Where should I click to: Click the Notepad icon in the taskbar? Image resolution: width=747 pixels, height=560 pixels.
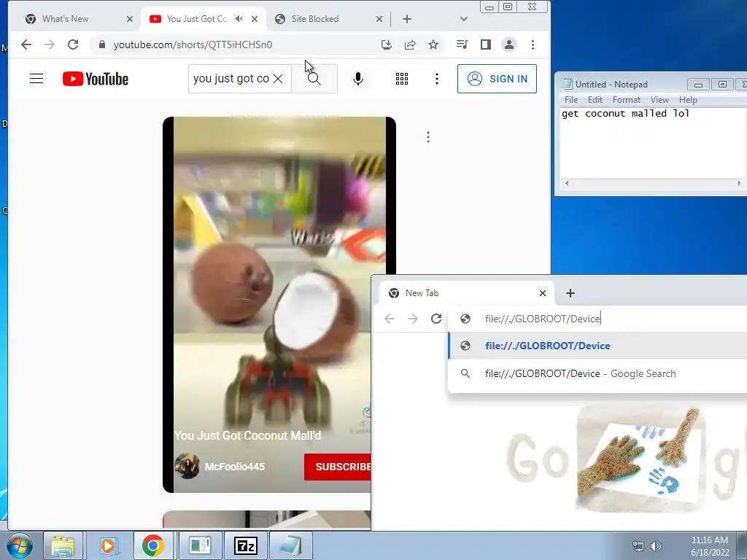291,545
